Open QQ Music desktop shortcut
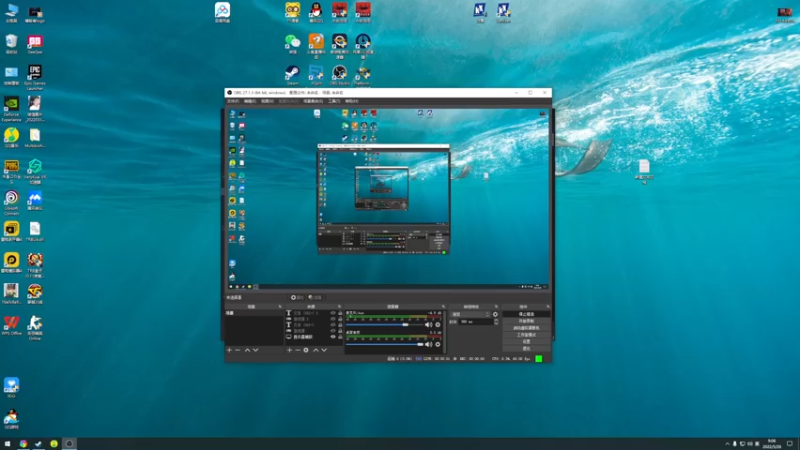Image resolution: width=800 pixels, height=450 pixels. click(x=11, y=138)
